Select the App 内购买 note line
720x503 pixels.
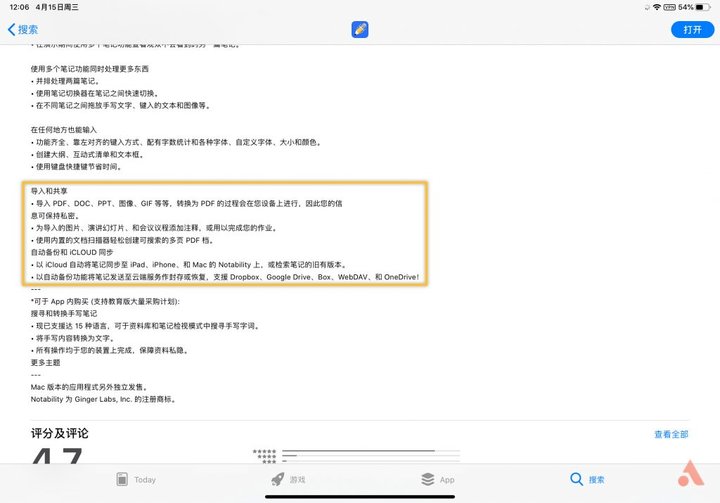(x=105, y=301)
